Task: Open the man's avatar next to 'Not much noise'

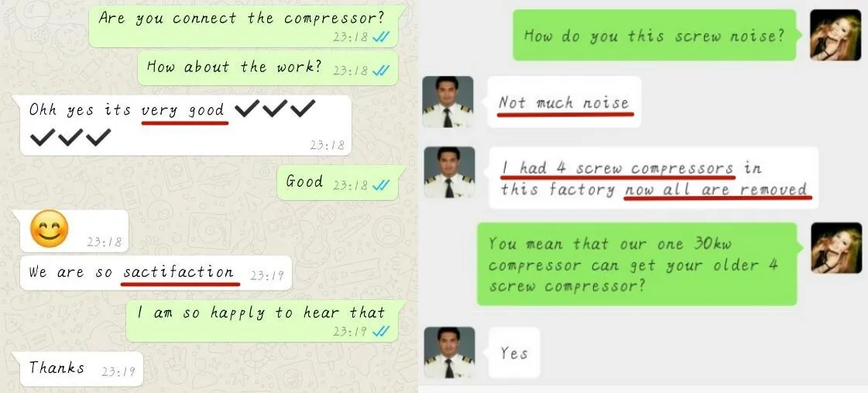Action: click(x=448, y=102)
